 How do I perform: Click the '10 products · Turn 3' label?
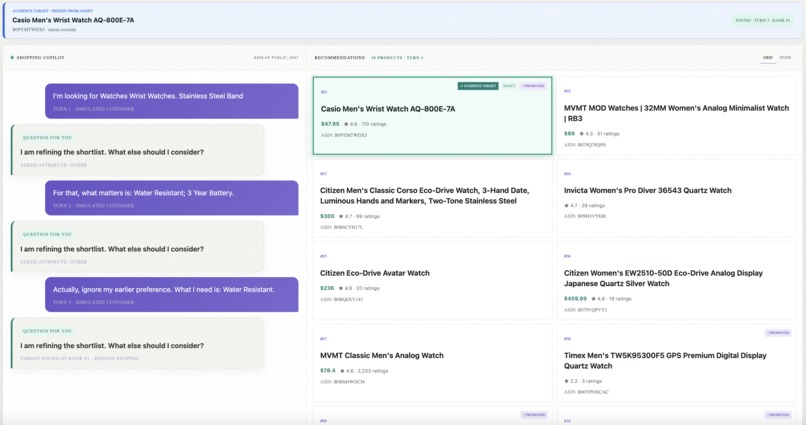click(x=397, y=58)
